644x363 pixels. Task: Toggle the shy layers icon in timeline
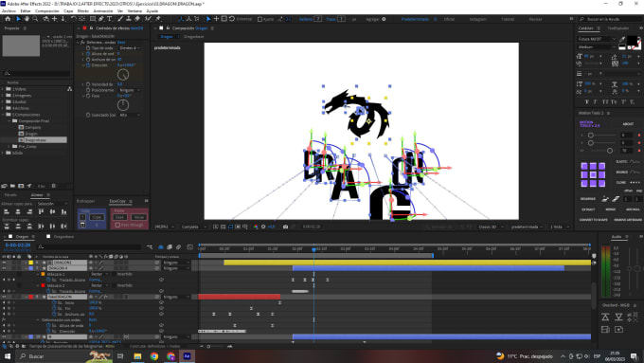coord(161,247)
